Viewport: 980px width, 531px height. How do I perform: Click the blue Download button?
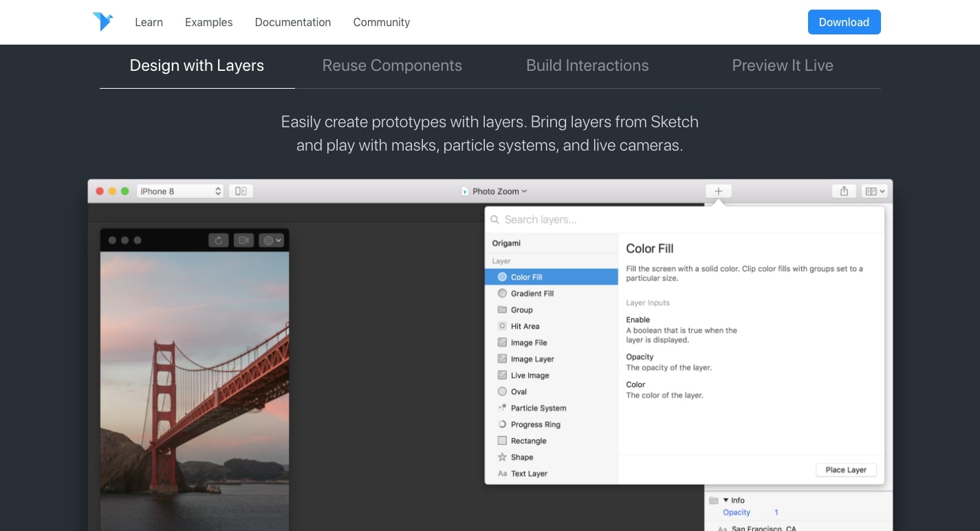pyautogui.click(x=844, y=22)
